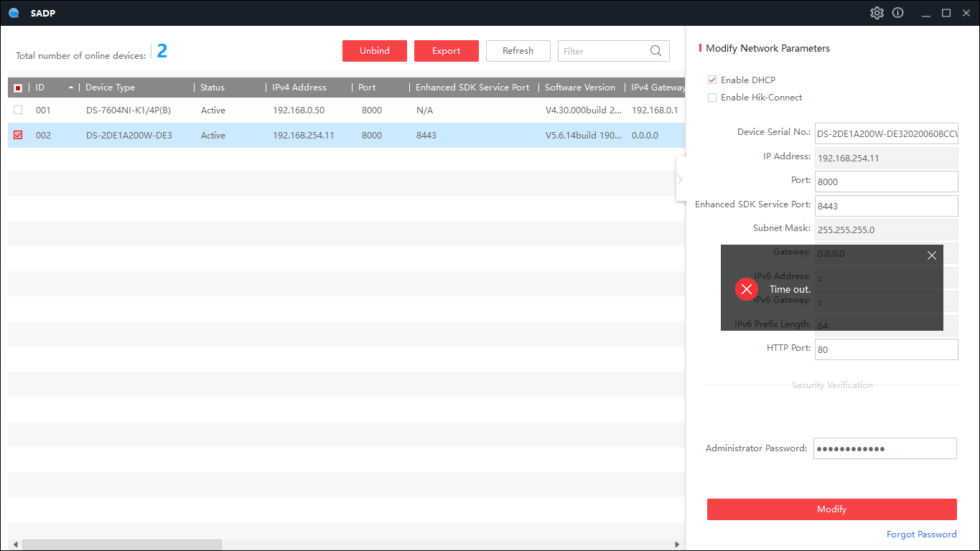Click the Enhanced SDK Service Port field
980x551 pixels.
(887, 206)
